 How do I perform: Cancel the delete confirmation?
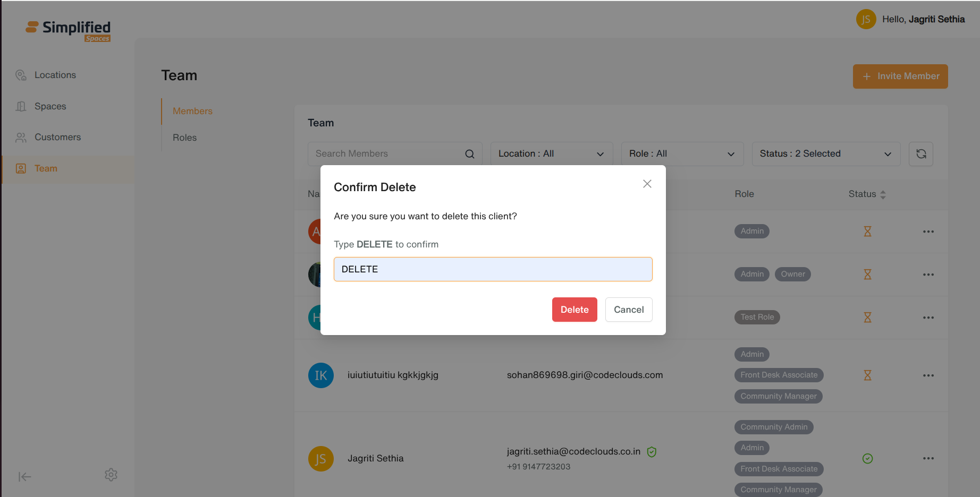(629, 310)
